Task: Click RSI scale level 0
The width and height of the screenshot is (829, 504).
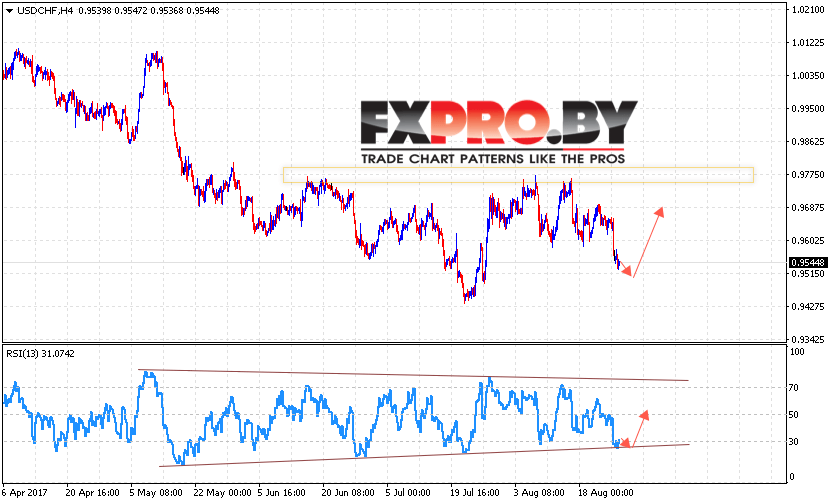Action: click(x=791, y=476)
